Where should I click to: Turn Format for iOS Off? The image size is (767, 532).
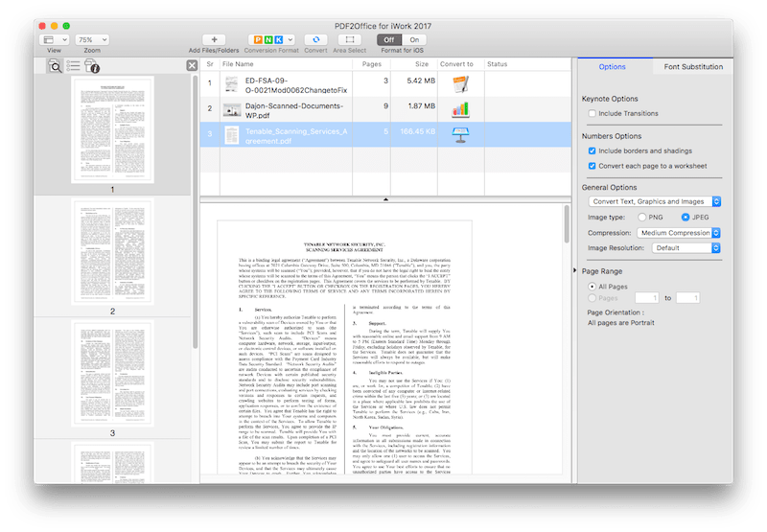pyautogui.click(x=389, y=39)
